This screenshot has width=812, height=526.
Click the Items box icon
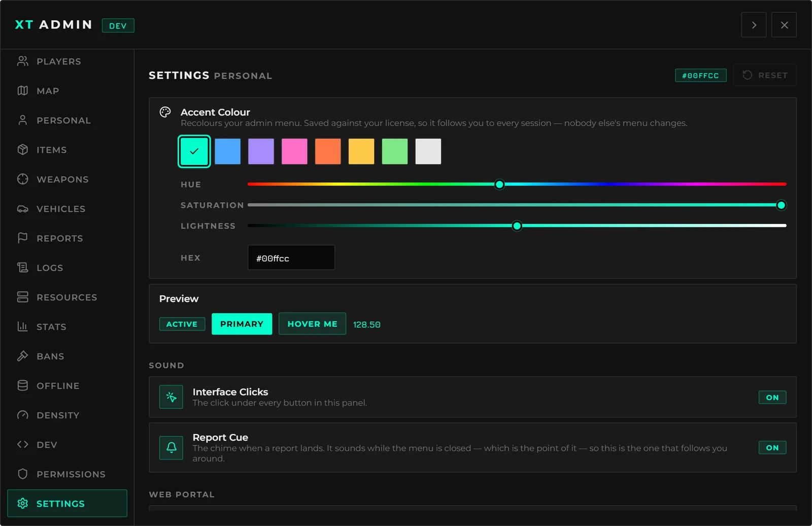click(x=23, y=150)
